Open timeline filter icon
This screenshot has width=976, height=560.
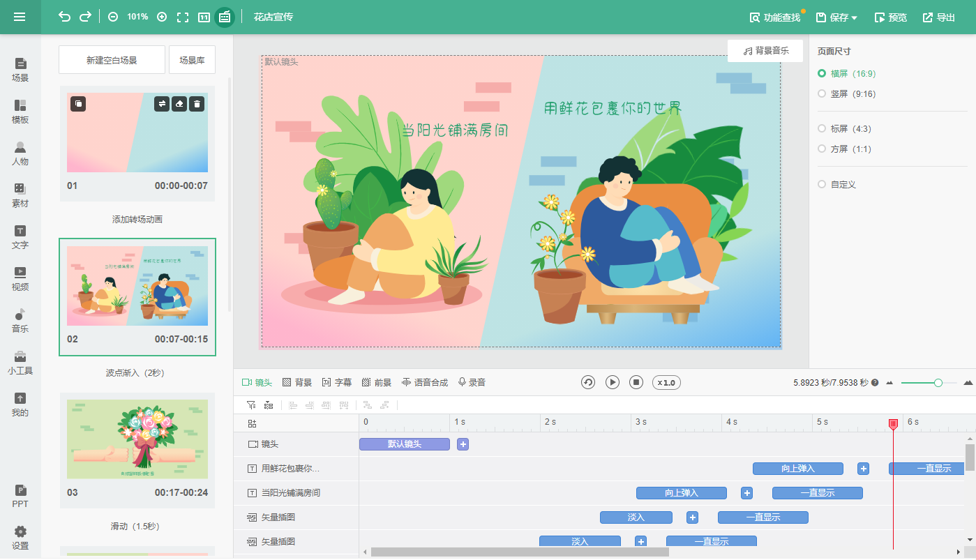(x=251, y=404)
